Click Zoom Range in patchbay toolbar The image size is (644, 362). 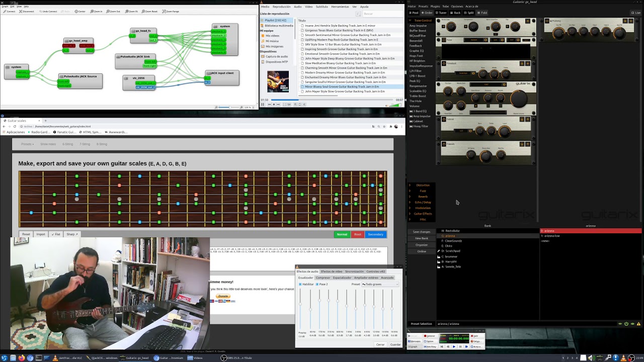point(171,11)
